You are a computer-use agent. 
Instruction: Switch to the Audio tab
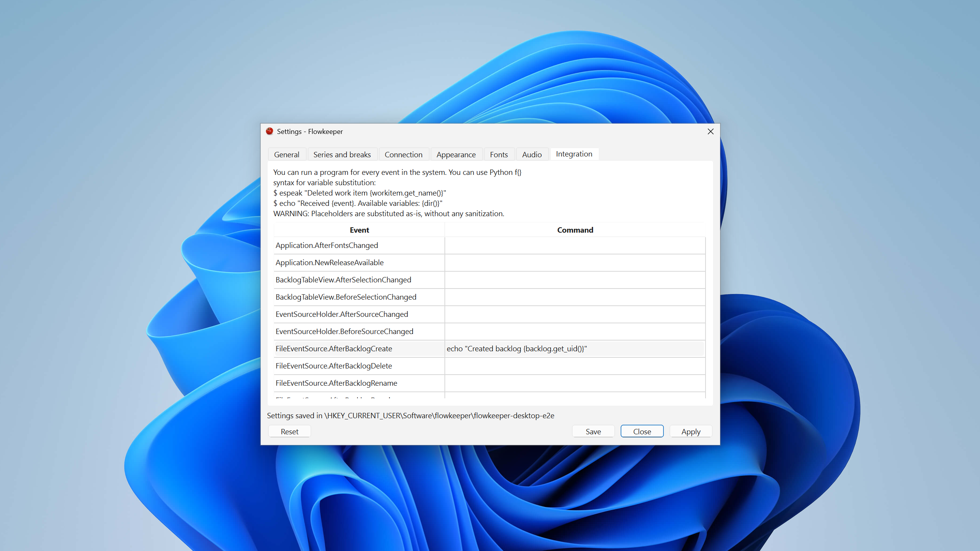click(x=532, y=154)
